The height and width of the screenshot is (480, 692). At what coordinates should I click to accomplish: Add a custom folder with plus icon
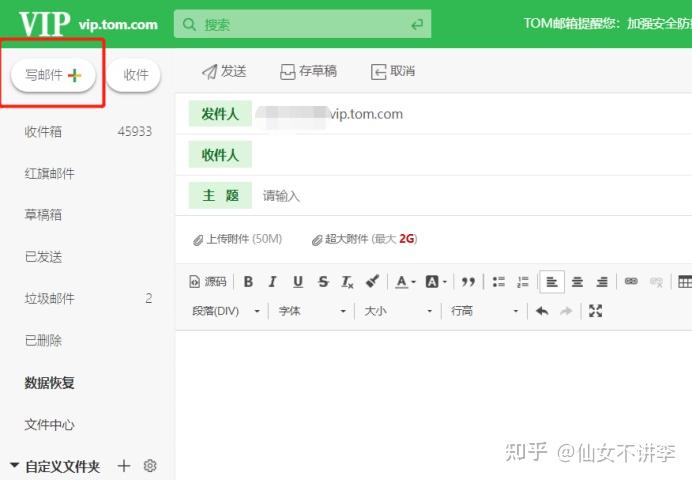coord(124,465)
